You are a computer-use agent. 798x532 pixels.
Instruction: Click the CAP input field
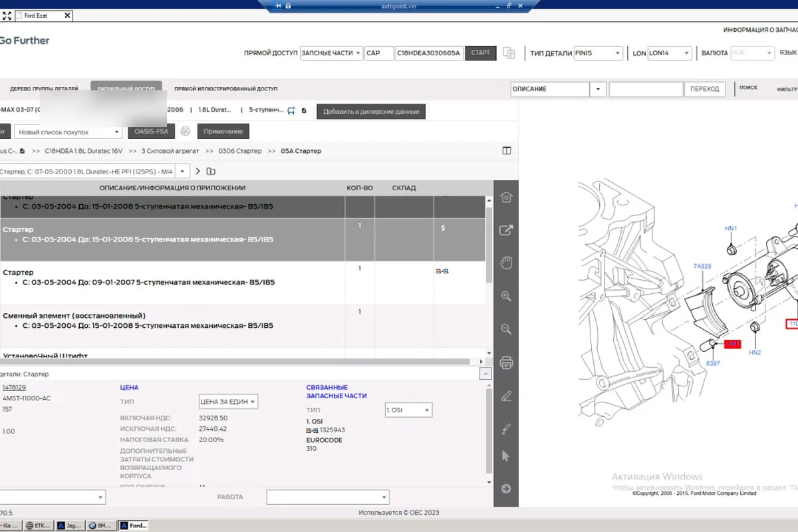(378, 53)
